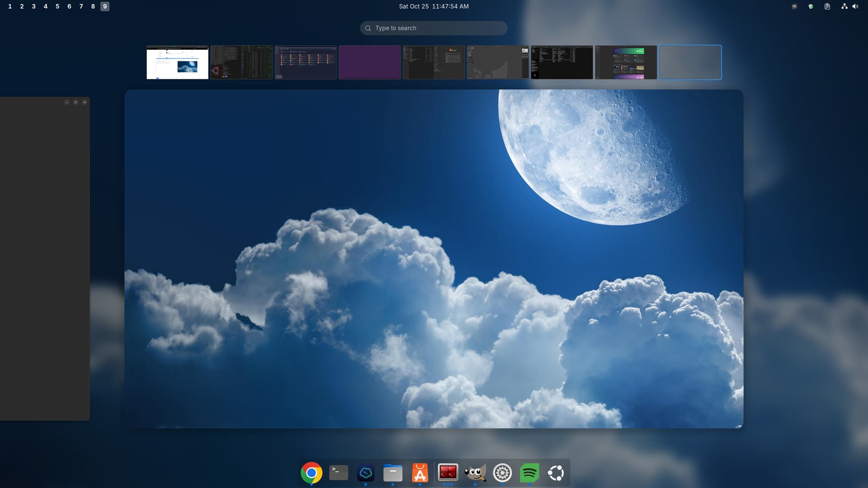The image size is (868, 488).
Task: Open the clipboard indicator in top bar
Action: click(827, 6)
